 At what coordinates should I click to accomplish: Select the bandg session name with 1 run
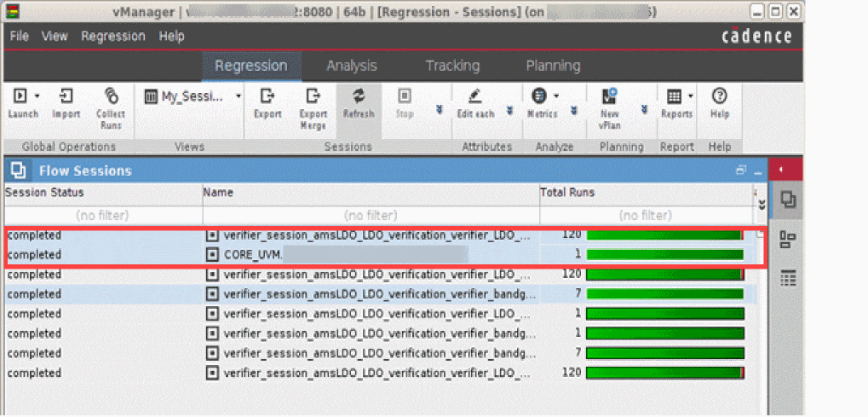[x=379, y=333]
